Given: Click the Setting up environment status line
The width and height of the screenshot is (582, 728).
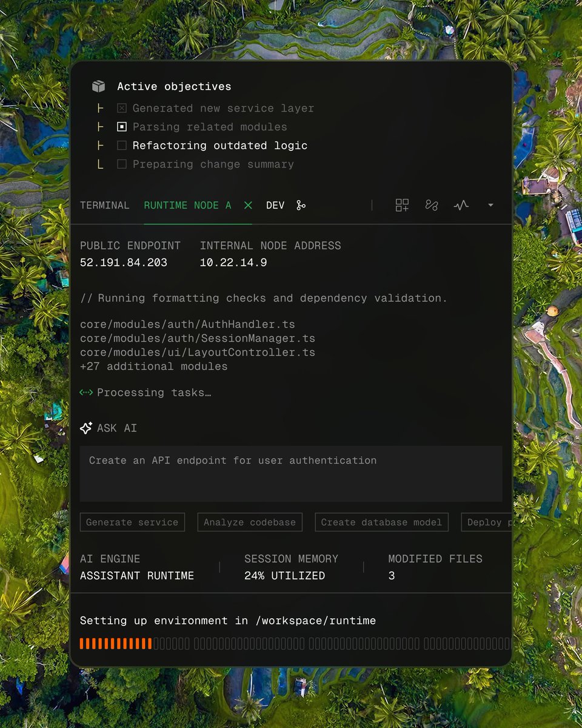Looking at the screenshot, I should point(228,621).
